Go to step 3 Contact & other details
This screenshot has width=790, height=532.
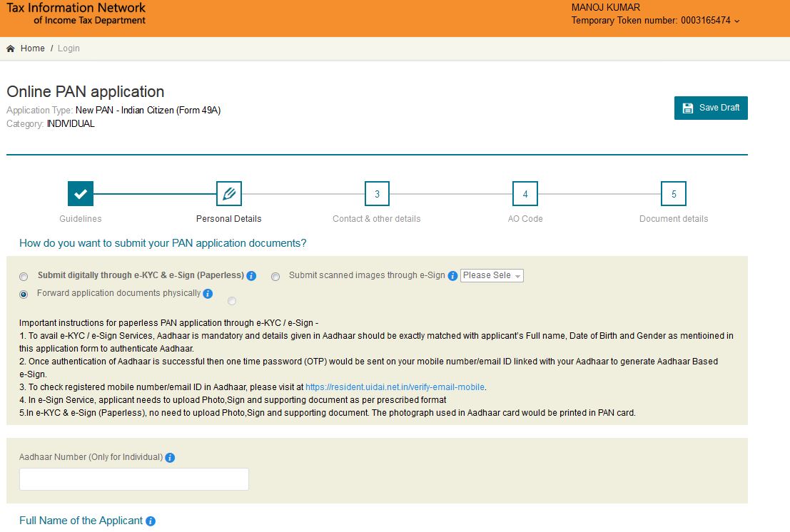tap(377, 193)
